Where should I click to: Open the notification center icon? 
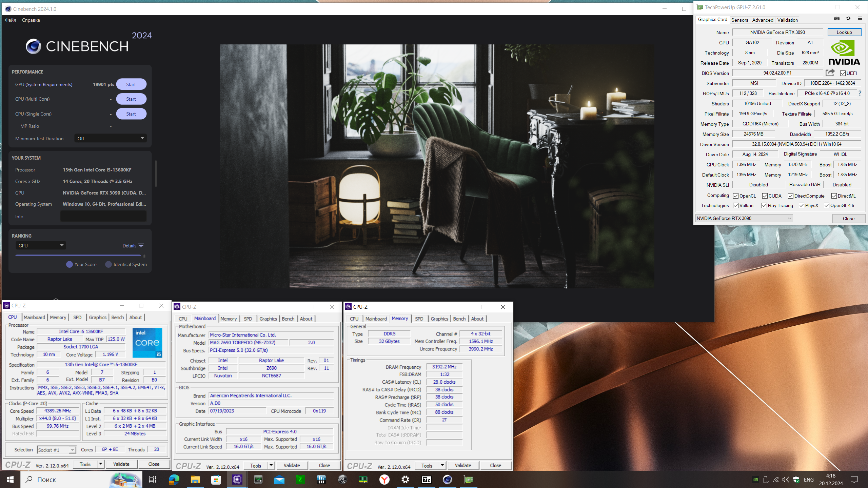coord(854,480)
